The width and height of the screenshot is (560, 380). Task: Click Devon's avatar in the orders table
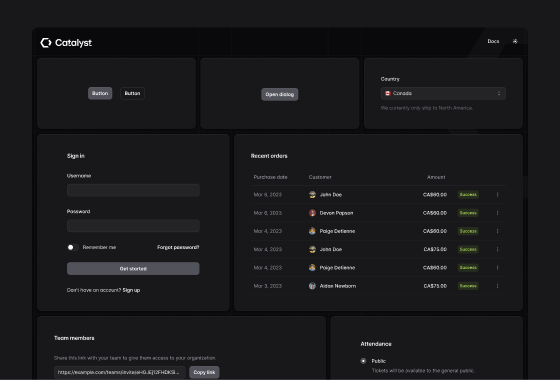pos(312,213)
